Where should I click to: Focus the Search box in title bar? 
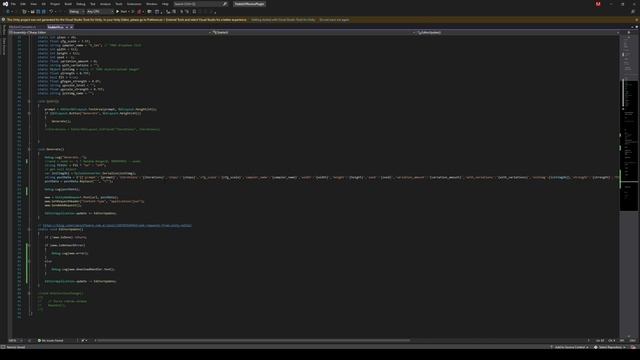click(200, 4)
